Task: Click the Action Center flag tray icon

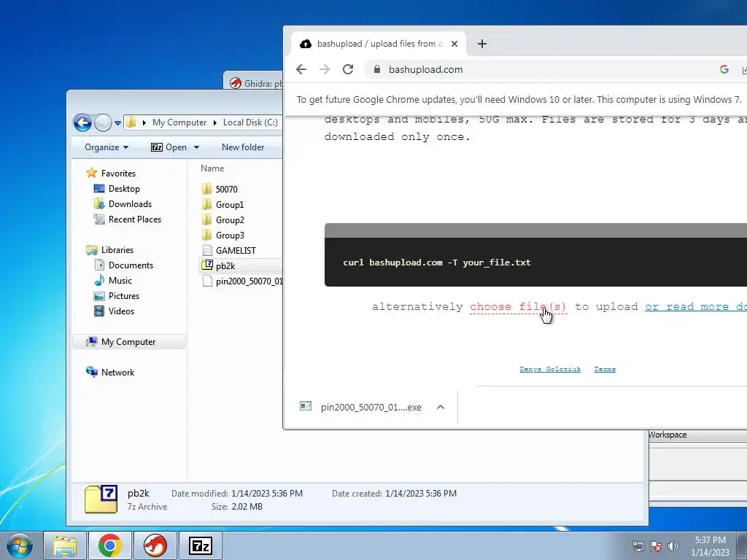Action: [656, 546]
